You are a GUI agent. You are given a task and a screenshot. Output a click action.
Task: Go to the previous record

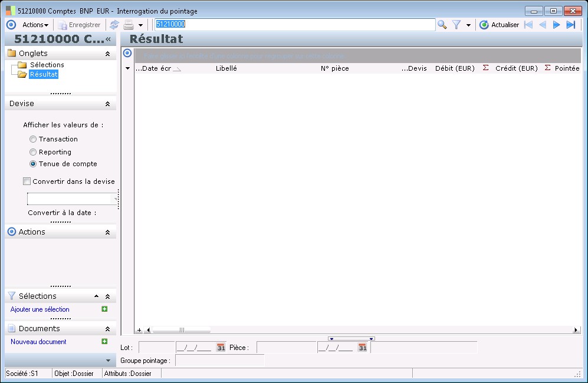click(x=542, y=25)
